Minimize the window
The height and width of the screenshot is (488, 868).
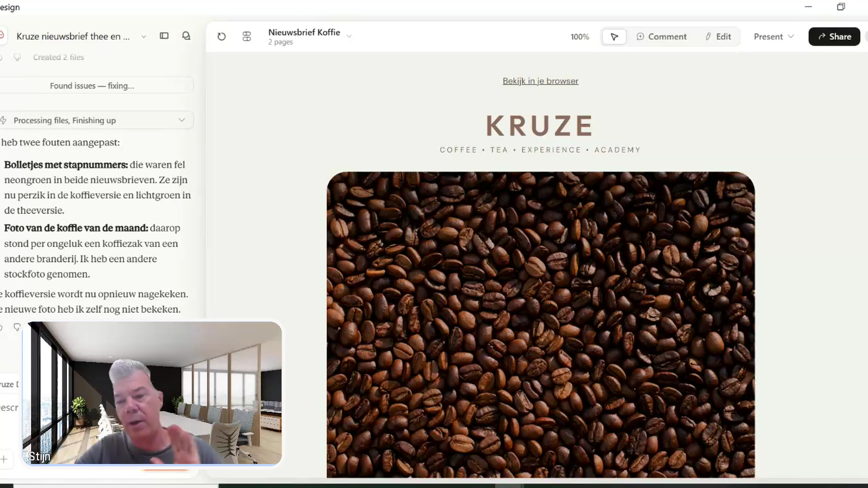click(808, 7)
